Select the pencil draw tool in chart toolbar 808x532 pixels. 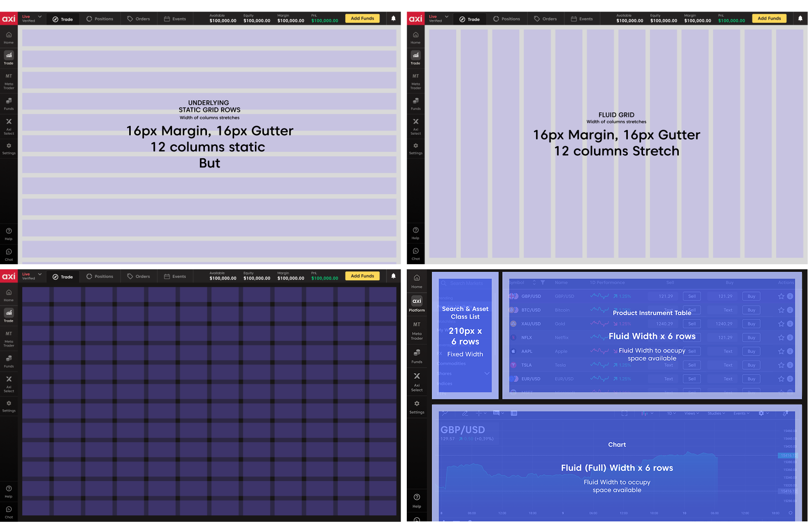coord(465,413)
